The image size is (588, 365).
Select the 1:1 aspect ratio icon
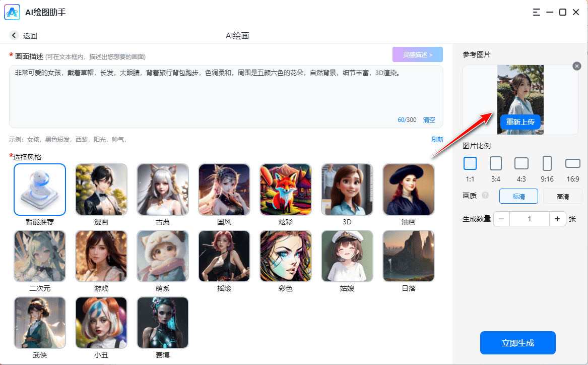point(470,163)
